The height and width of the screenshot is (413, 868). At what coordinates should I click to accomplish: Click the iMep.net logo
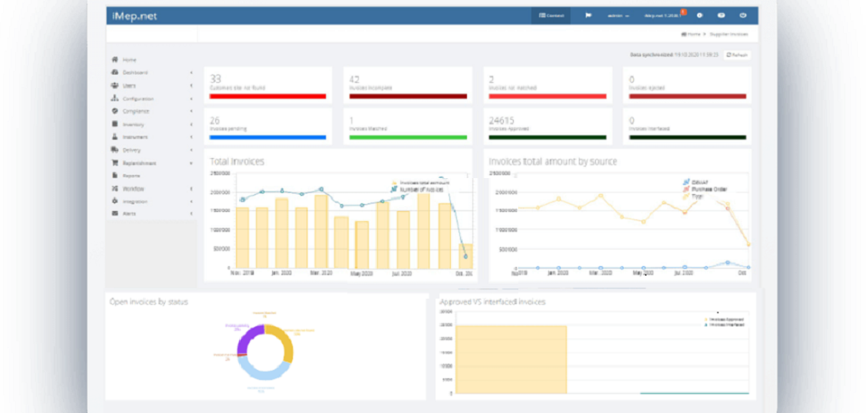pyautogui.click(x=134, y=16)
